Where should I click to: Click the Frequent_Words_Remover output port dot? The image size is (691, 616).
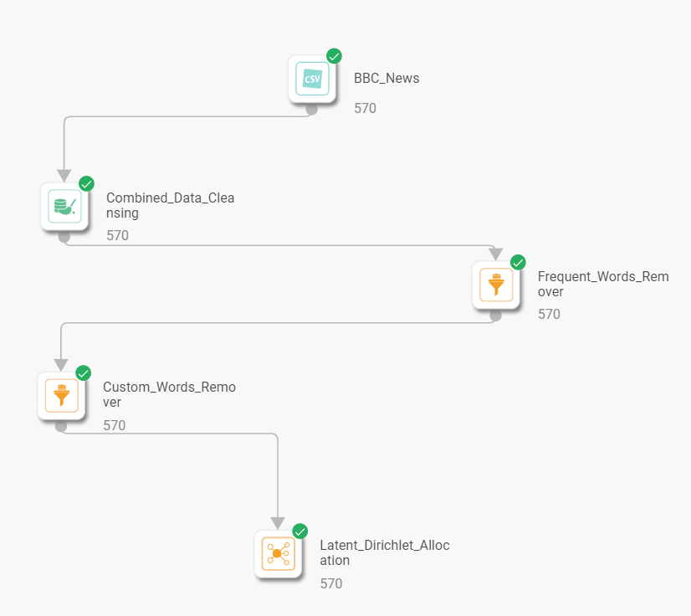coord(496,316)
